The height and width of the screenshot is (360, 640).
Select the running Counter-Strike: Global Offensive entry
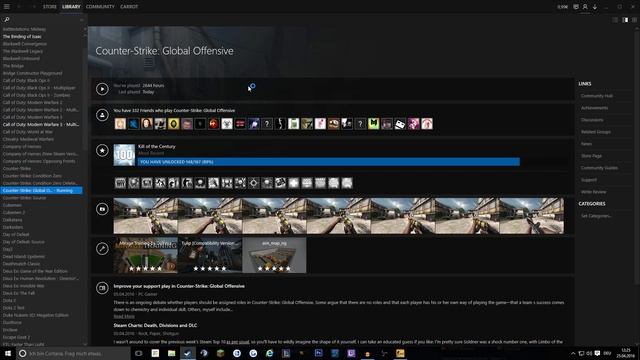coord(41,191)
